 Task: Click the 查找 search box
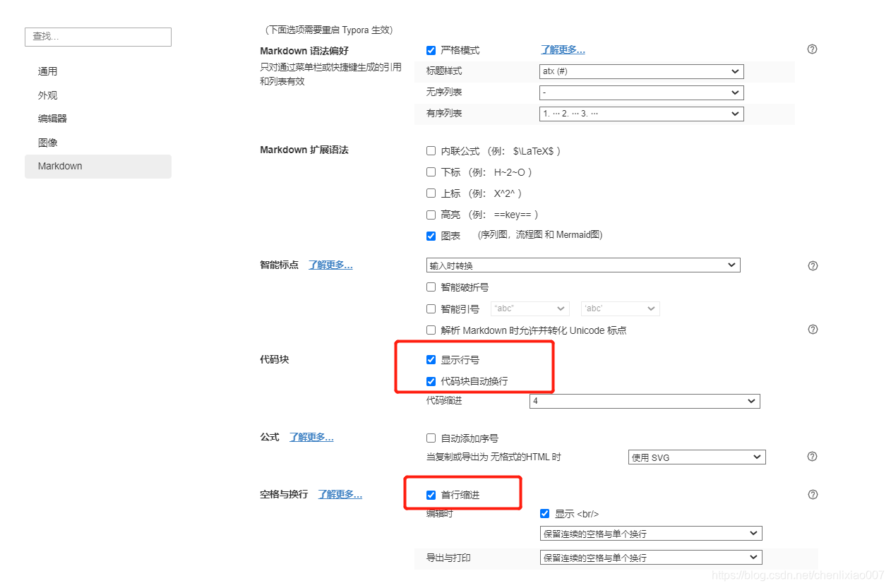pos(97,37)
